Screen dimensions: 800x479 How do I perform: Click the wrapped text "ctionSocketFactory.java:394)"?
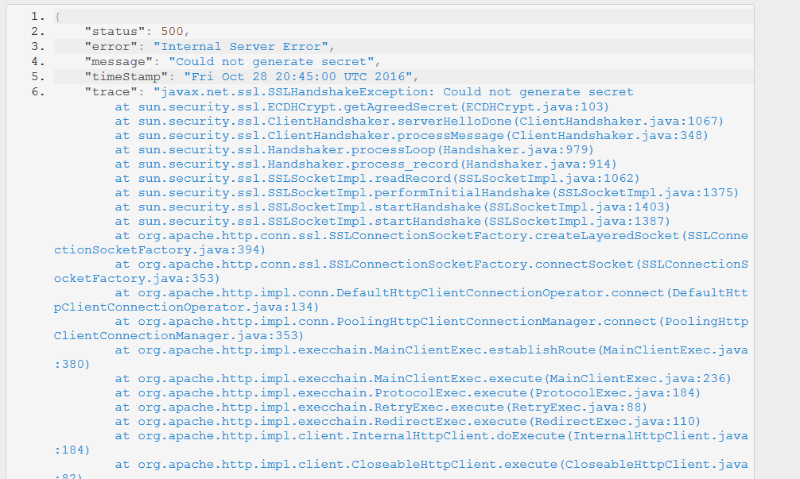pos(160,250)
